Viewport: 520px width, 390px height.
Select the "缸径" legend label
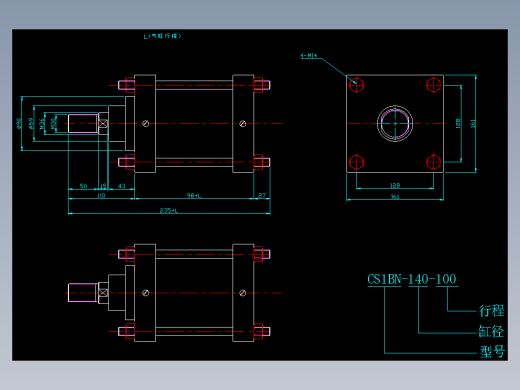491,331
